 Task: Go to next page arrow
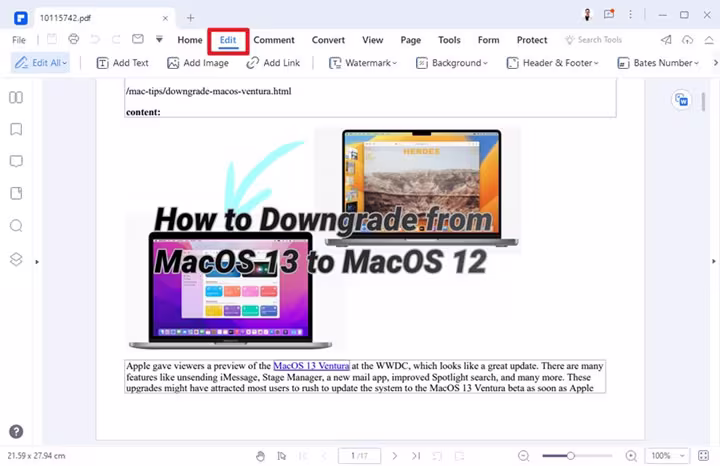(394, 456)
